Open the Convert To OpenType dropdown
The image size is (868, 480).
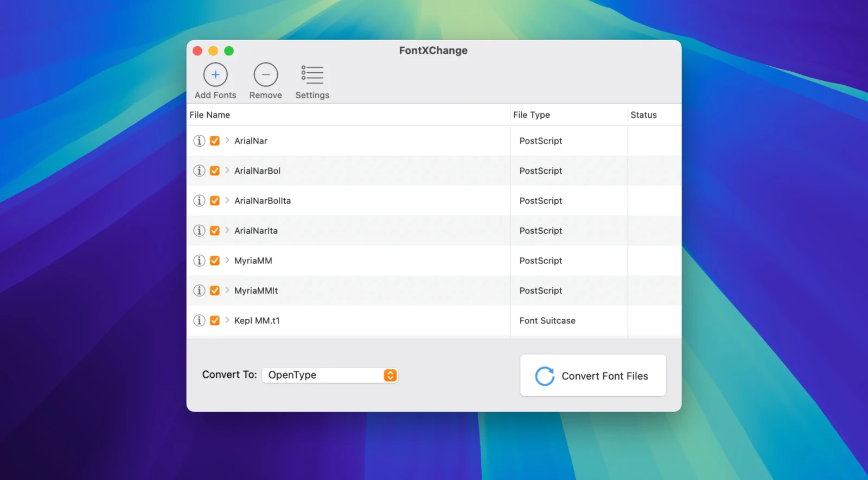330,375
